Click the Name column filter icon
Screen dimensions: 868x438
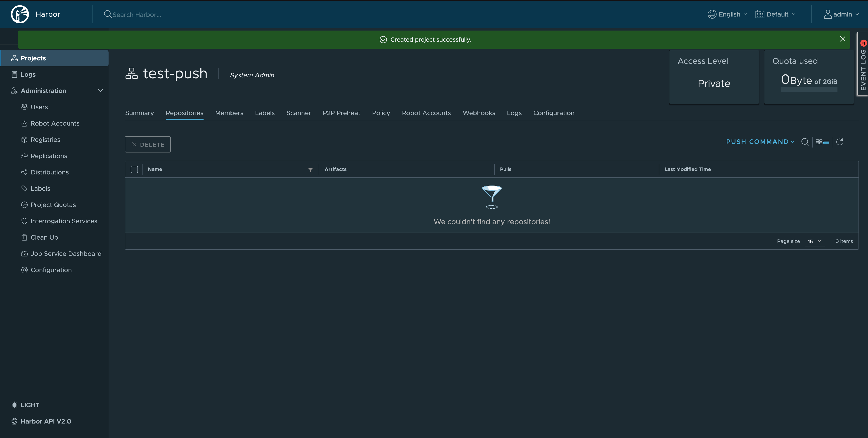(x=310, y=170)
